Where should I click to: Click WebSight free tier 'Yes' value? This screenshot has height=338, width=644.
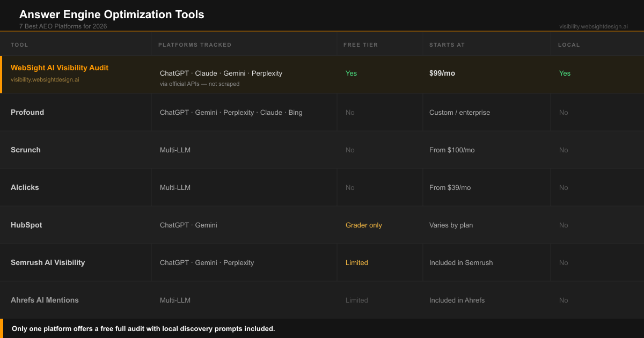pyautogui.click(x=351, y=73)
